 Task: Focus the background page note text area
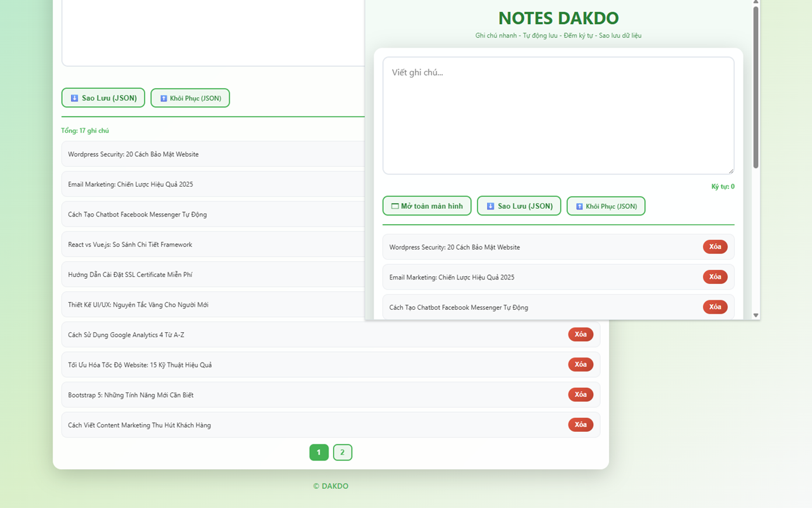(213, 32)
